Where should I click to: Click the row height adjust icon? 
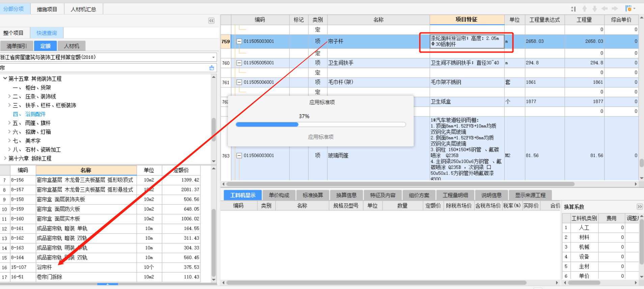[x=573, y=9]
